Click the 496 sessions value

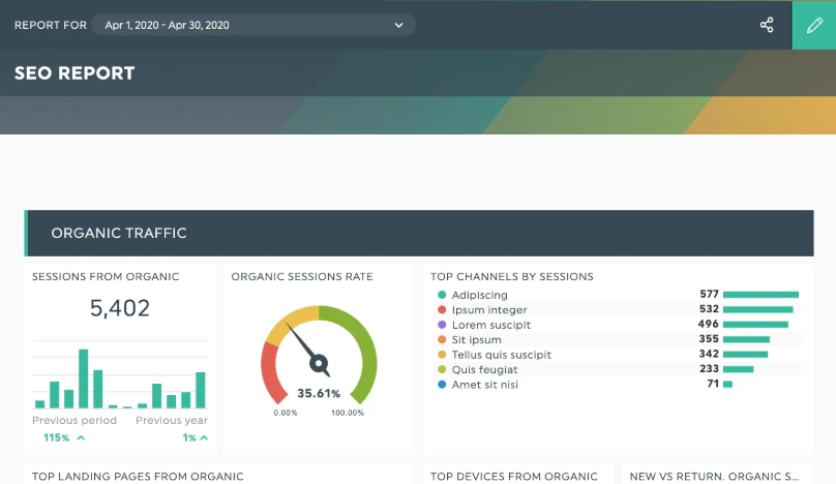(709, 324)
